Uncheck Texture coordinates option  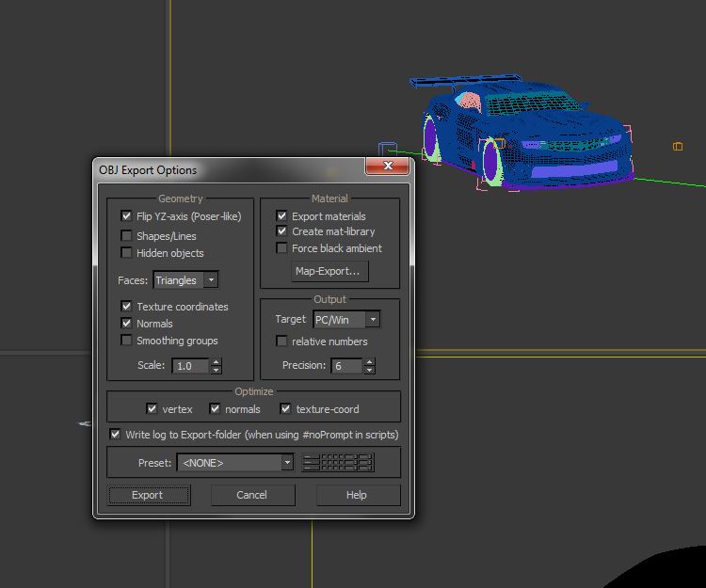(126, 307)
